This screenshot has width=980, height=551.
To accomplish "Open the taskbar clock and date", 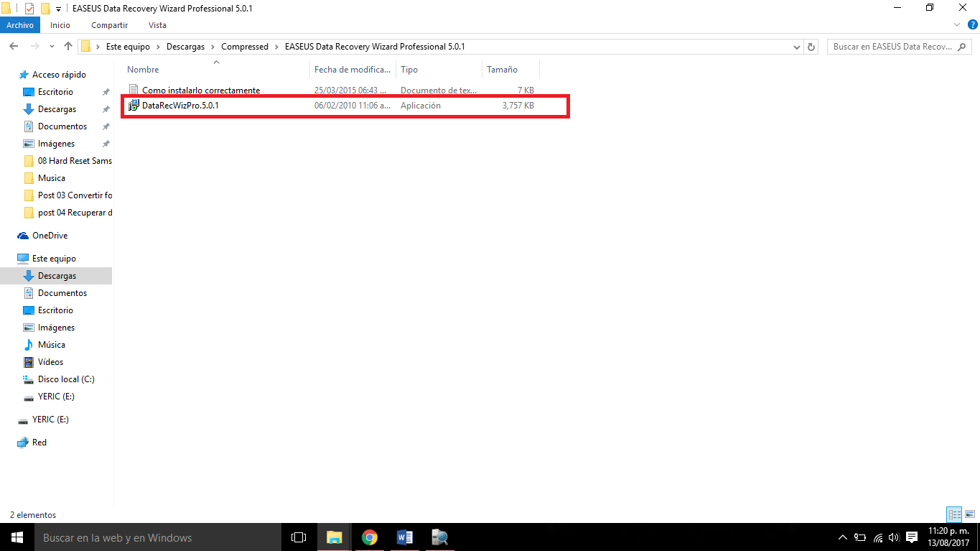I will [x=948, y=537].
